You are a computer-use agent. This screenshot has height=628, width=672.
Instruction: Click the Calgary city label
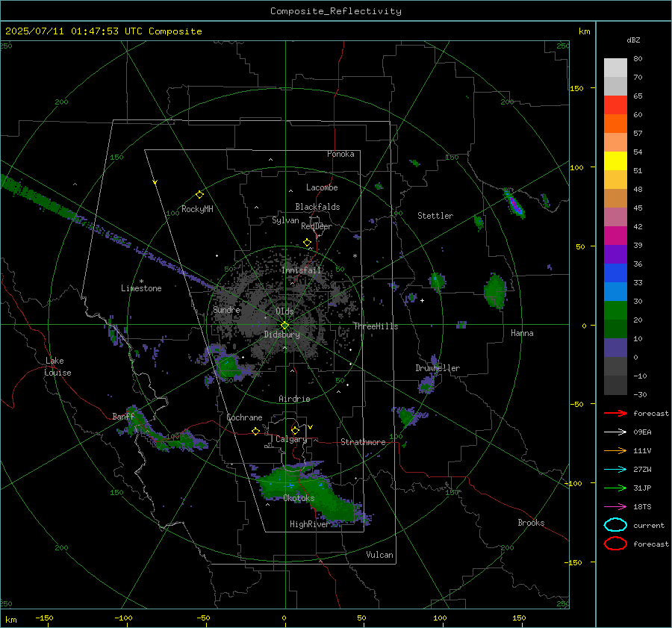(x=291, y=439)
